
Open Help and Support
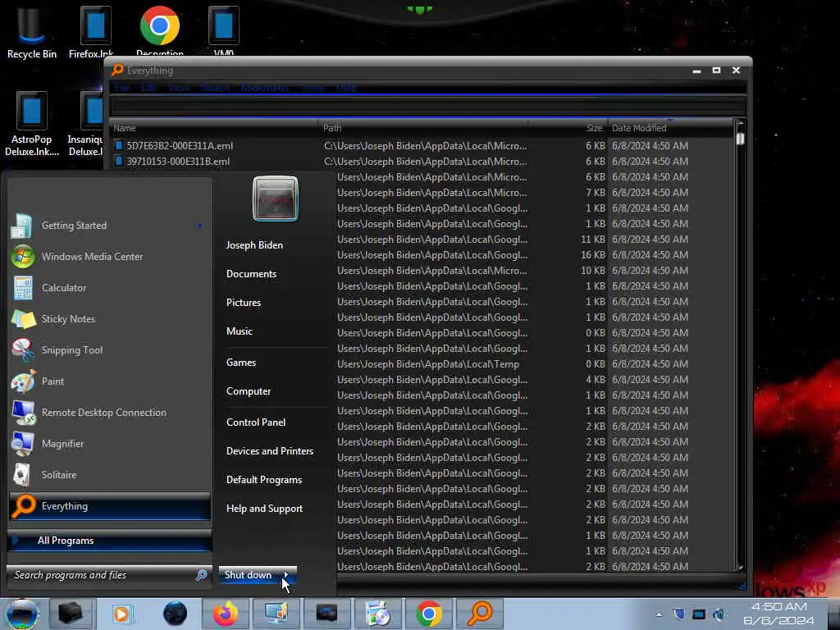tap(265, 509)
